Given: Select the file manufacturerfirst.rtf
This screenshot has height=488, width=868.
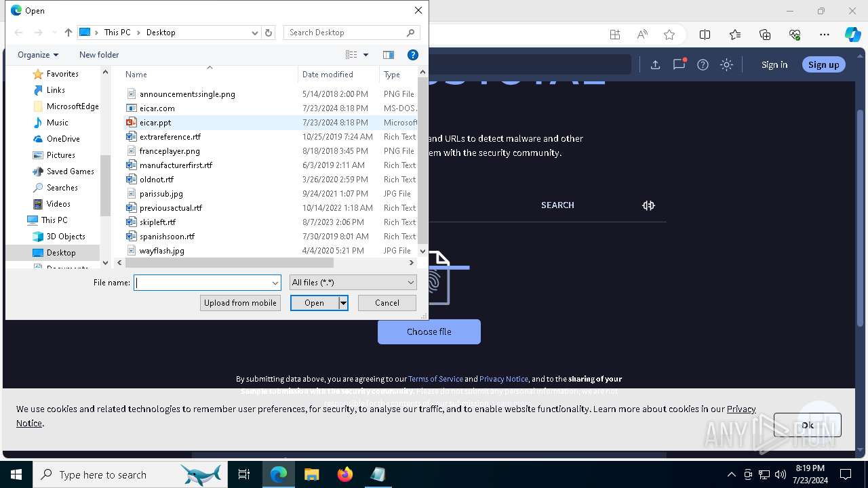Looking at the screenshot, I should coord(176,165).
